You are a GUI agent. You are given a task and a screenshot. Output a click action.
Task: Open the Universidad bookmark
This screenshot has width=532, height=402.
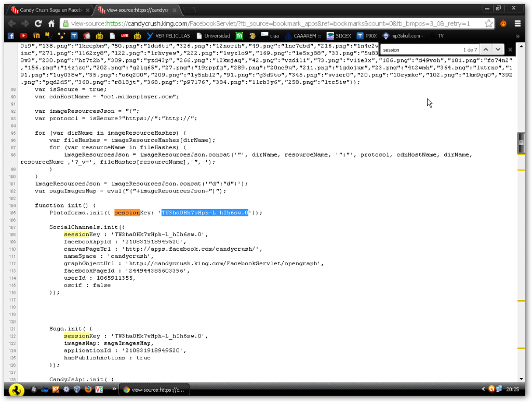213,36
